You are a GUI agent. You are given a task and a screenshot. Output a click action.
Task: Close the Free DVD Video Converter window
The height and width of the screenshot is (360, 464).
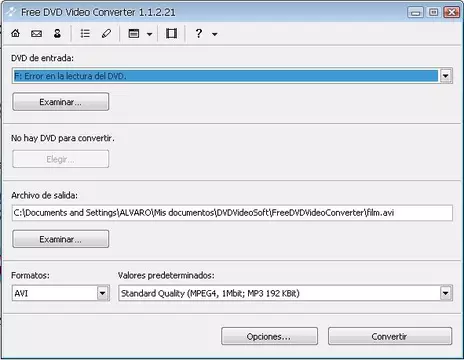(452, 13)
